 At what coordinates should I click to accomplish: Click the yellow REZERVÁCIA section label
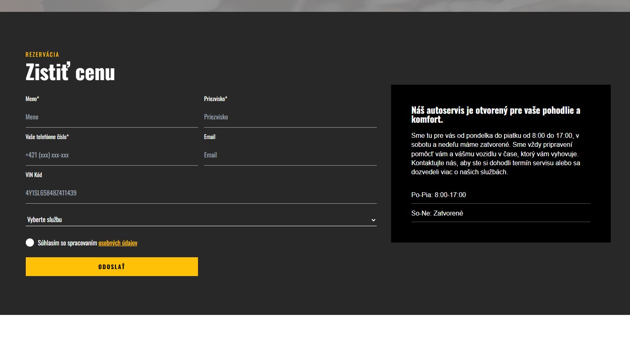click(x=42, y=54)
